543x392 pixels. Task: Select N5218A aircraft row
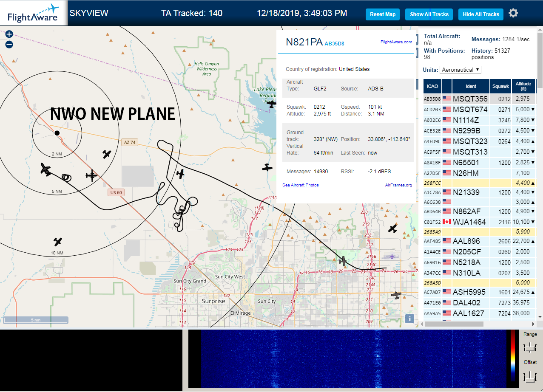479,262
